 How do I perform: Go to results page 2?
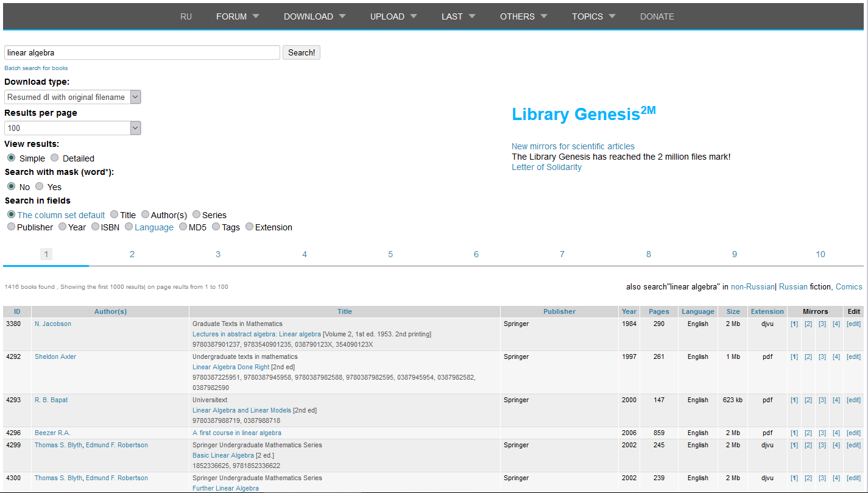click(x=132, y=254)
